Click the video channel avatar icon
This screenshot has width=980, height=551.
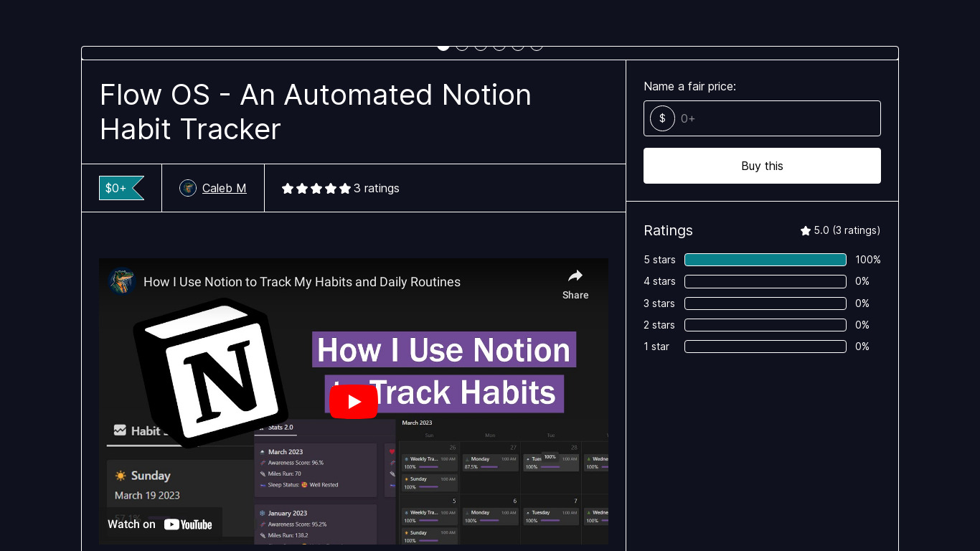click(123, 281)
